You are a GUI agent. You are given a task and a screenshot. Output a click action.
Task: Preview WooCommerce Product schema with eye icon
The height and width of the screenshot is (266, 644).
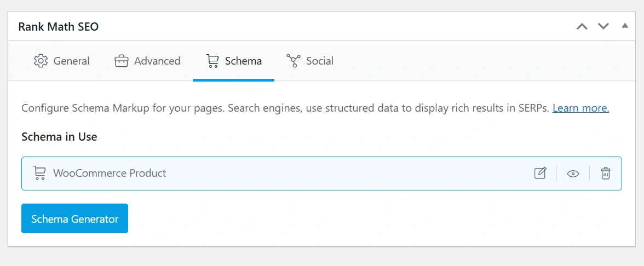[573, 174]
